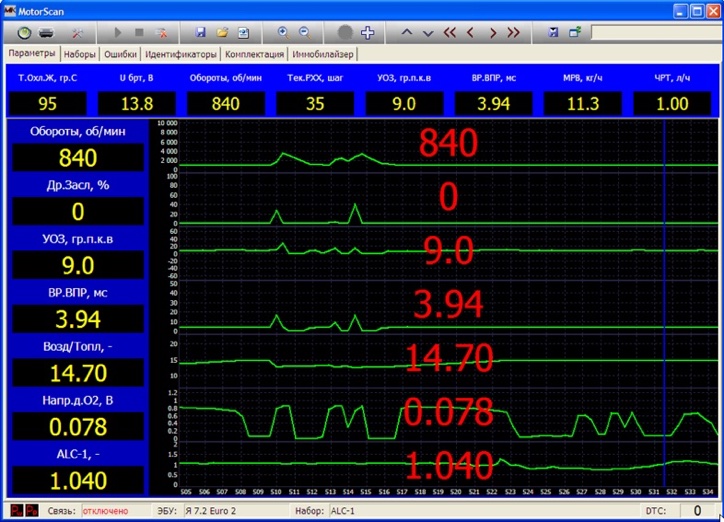Click the ALC-1 value 1.040
The image size is (724, 522).
pos(78,480)
